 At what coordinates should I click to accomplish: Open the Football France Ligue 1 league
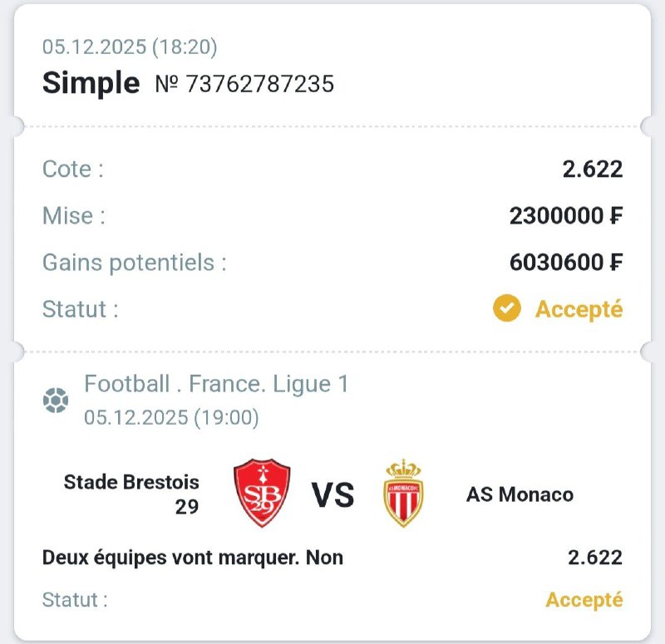[x=217, y=384]
